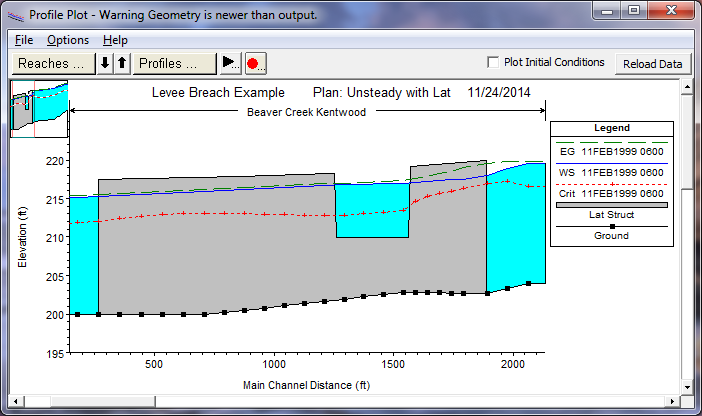Open the Help menu
The height and width of the screenshot is (416, 702).
click(115, 40)
